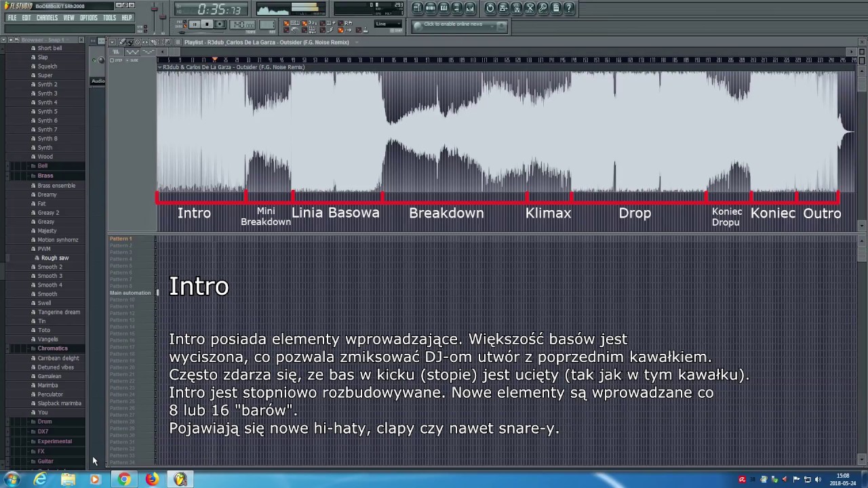
Task: Select the paint brush tool in playlist
Action: pos(130,42)
